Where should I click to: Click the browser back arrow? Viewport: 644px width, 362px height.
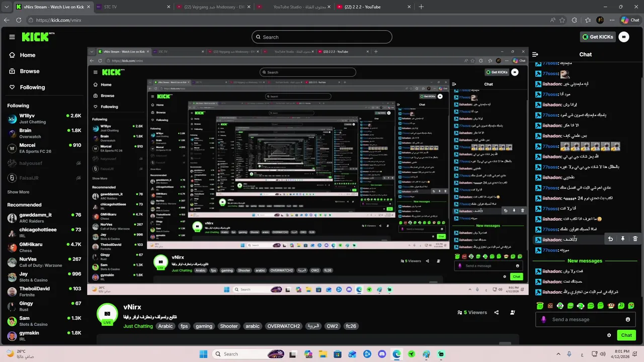click(x=7, y=20)
